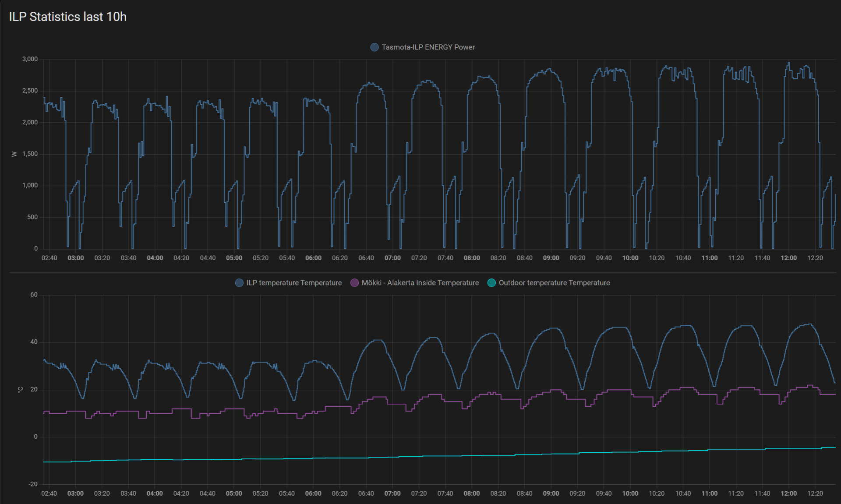The height and width of the screenshot is (504, 841).
Task: Click the 09:00 label on power chart axis
Action: pos(551,258)
